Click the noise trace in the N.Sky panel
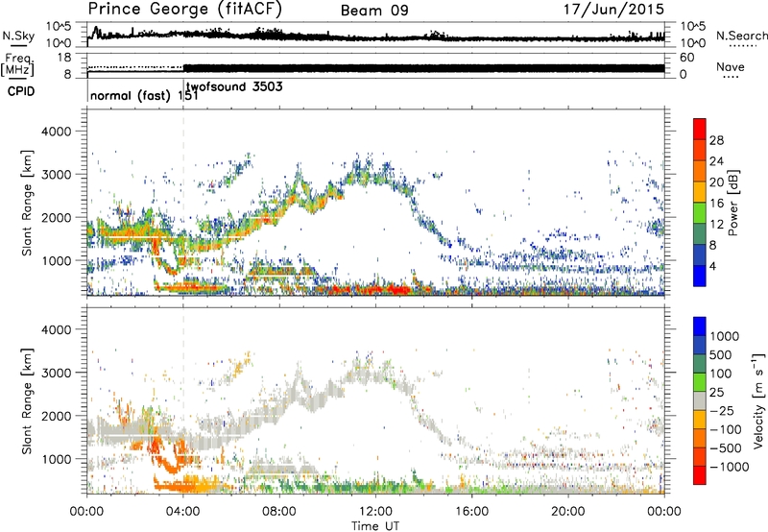This screenshot has height=532, width=768. [x=375, y=36]
